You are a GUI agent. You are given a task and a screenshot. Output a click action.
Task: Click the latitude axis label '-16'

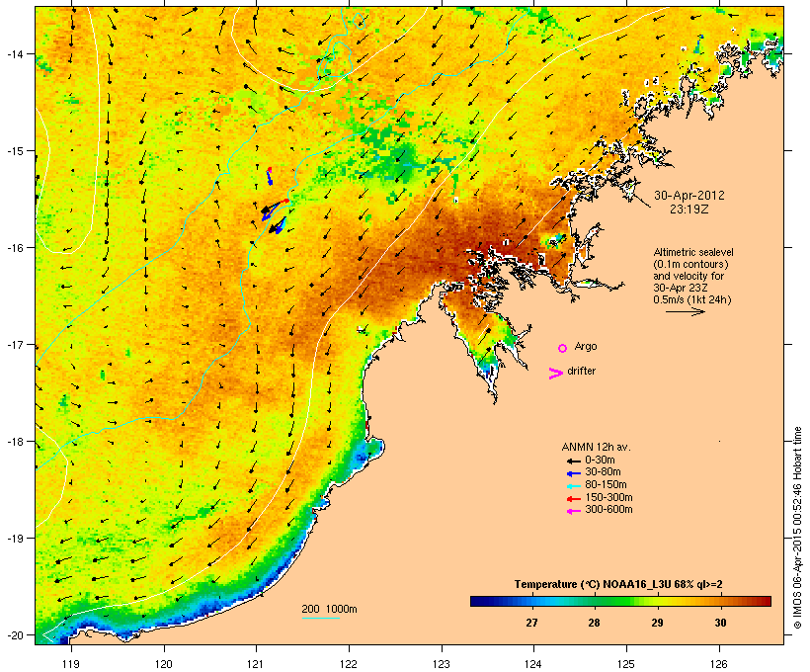pyautogui.click(x=14, y=248)
